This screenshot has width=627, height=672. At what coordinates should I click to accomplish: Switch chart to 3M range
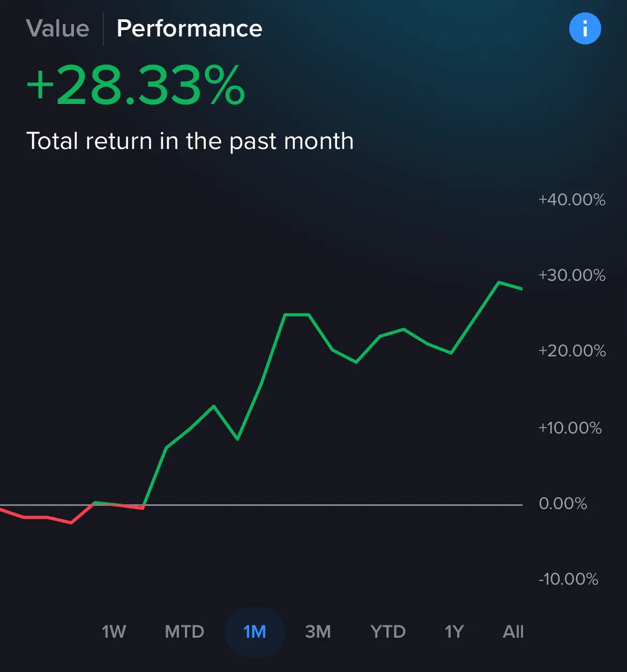tap(318, 632)
